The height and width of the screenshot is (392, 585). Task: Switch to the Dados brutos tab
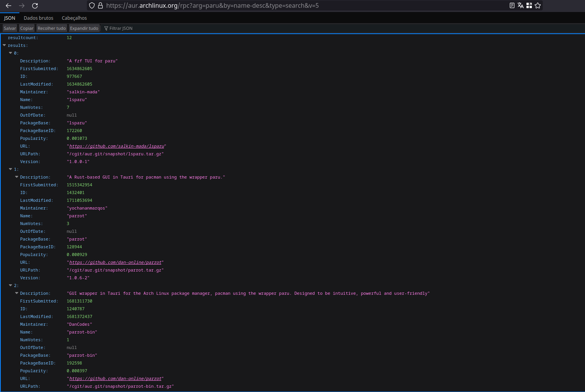coord(38,18)
